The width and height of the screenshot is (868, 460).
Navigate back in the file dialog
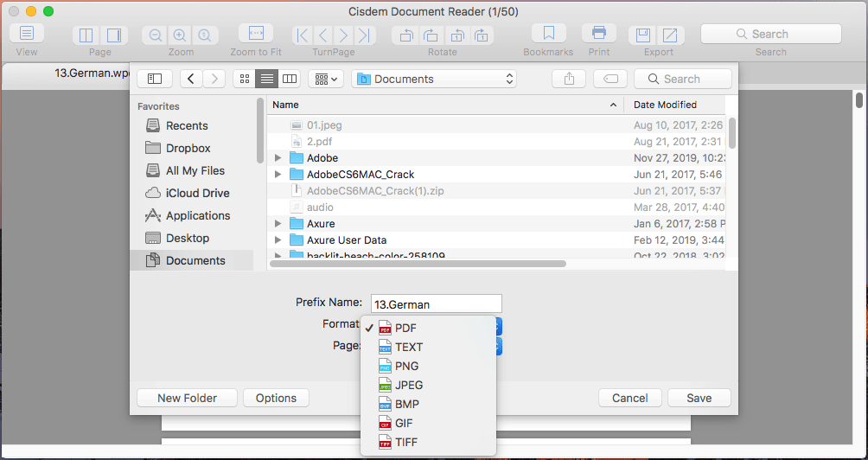191,79
